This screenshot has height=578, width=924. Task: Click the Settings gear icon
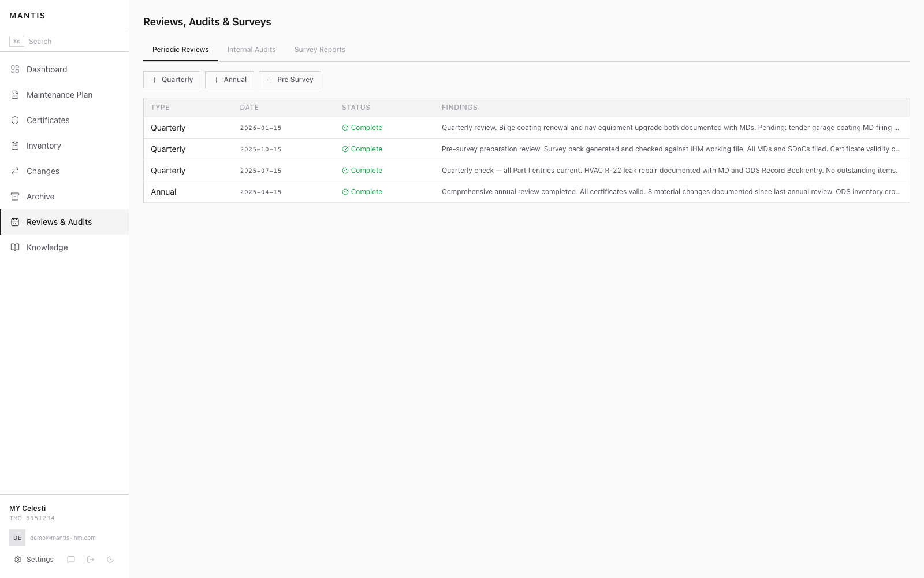tap(18, 560)
